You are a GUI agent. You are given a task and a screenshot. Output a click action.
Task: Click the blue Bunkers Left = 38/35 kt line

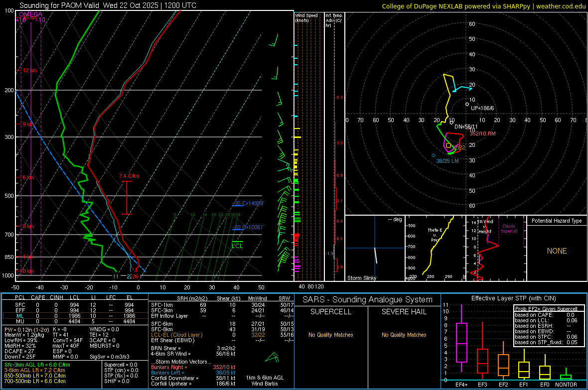pyautogui.click(x=193, y=373)
